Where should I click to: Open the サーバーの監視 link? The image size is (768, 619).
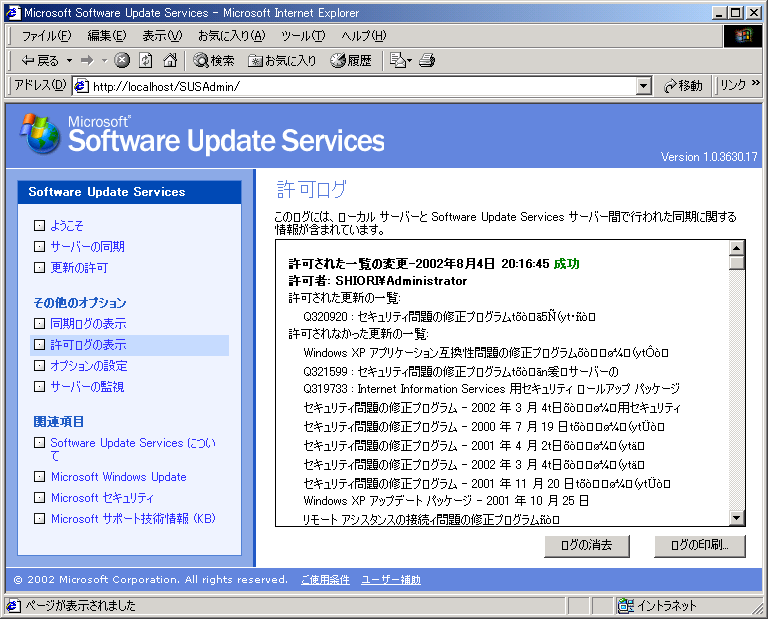tap(88, 387)
